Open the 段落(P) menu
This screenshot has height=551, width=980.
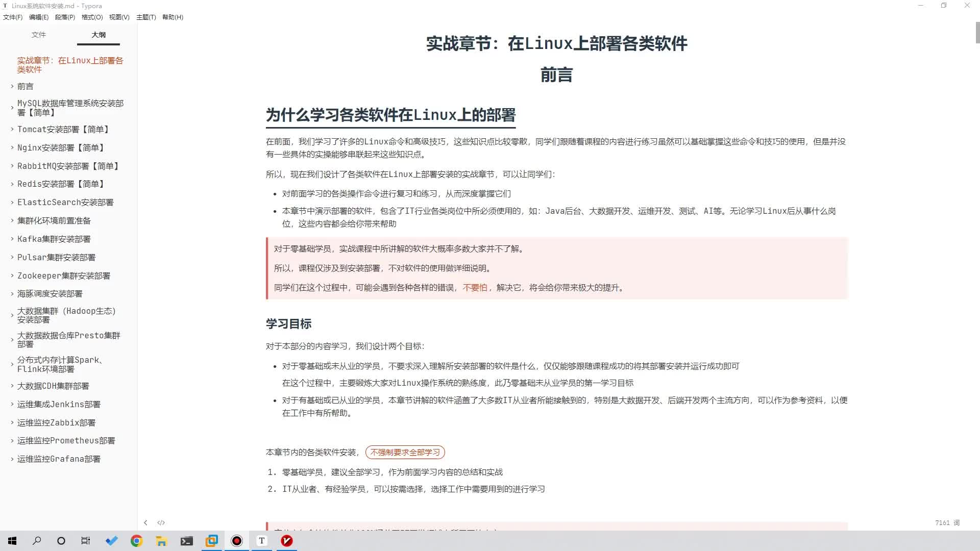[x=65, y=17]
